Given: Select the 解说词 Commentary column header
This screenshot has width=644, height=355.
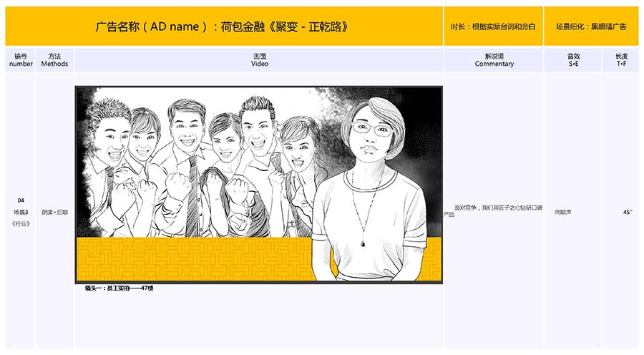Looking at the screenshot, I should [494, 59].
